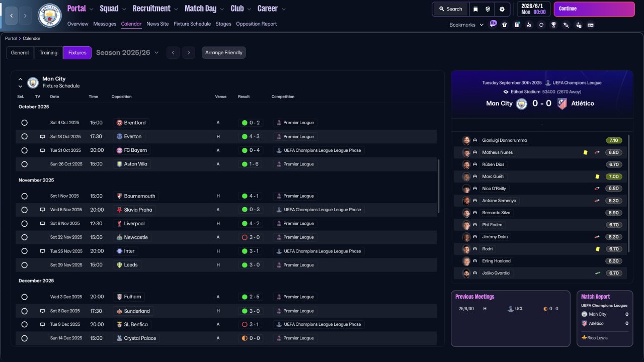The image size is (644, 362).
Task: Select the SL Benfica fixture radio button
Action: coord(24,325)
